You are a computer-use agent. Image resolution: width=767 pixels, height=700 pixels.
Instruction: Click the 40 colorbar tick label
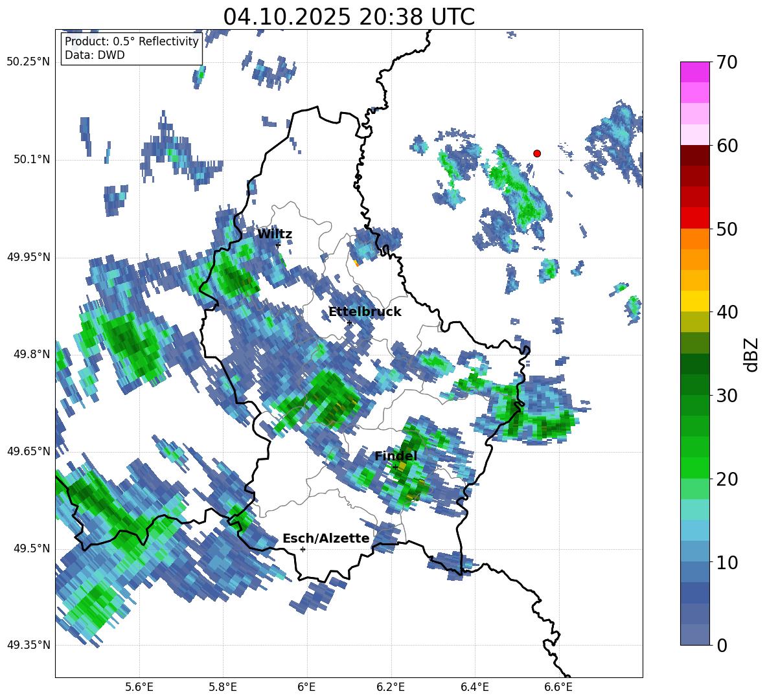pos(726,312)
